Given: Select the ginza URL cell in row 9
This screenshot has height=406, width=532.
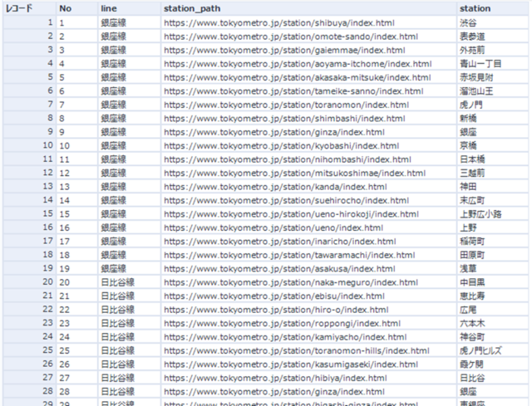Looking at the screenshot, I should click(308, 132).
